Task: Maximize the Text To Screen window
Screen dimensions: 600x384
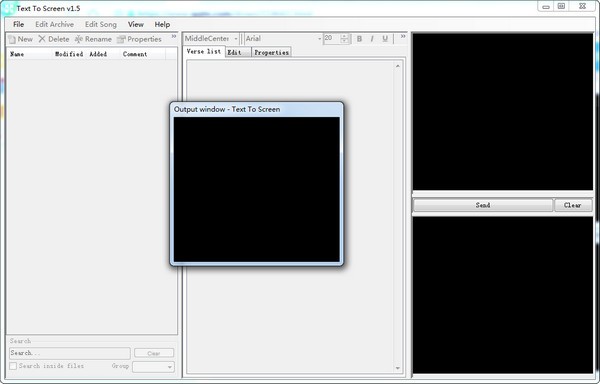Action: (x=561, y=7)
